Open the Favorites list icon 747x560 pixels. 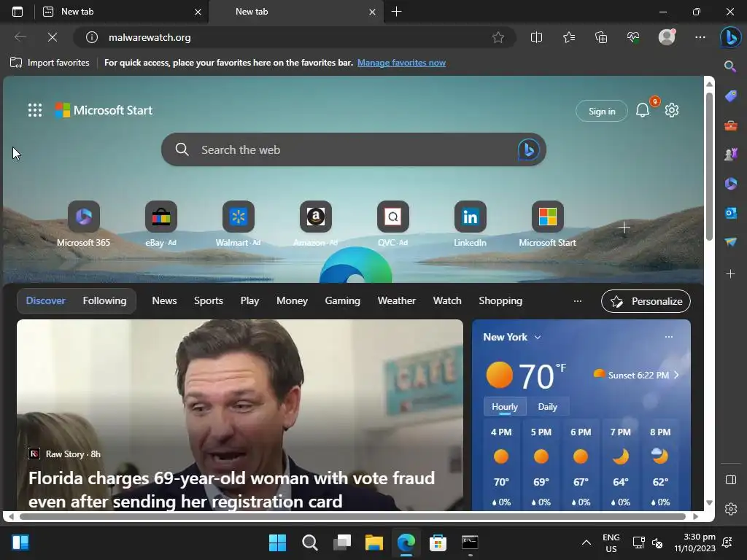(x=569, y=37)
